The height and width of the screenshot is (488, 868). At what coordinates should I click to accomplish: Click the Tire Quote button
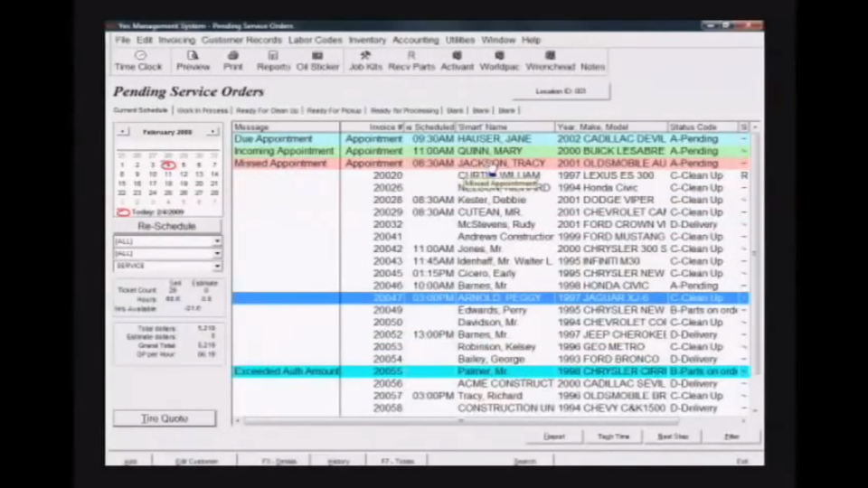coord(165,418)
